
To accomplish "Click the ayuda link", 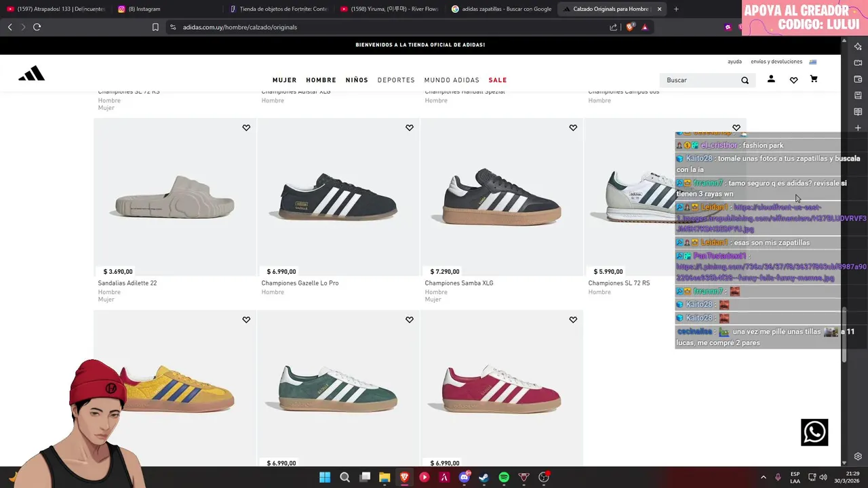I will (734, 62).
